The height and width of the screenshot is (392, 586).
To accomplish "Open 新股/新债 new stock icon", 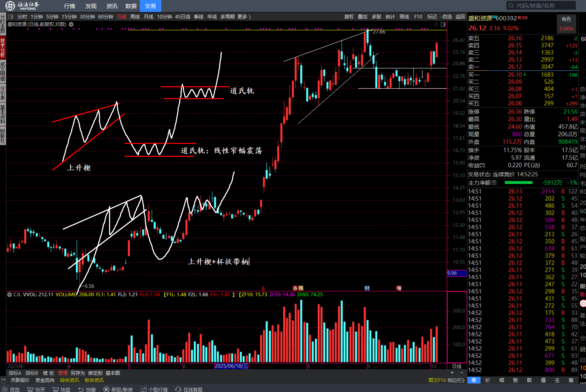I will click(x=106, y=389).
